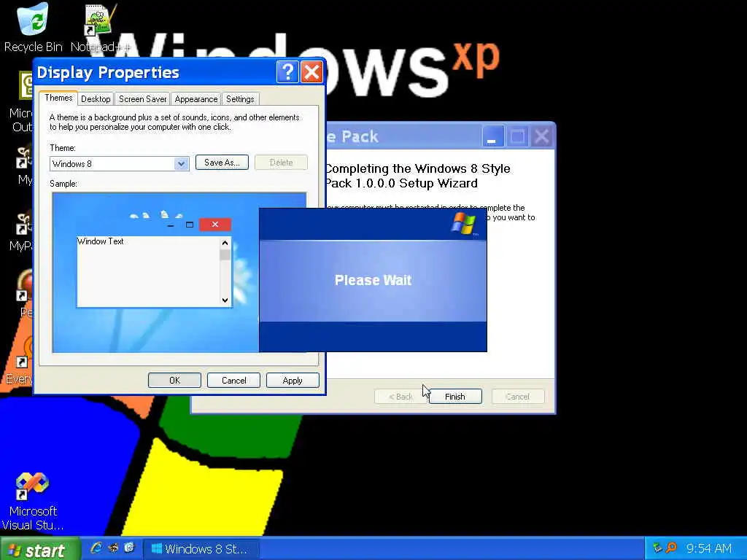Click the Windows flag logo in Please Wait dialog

point(463,224)
